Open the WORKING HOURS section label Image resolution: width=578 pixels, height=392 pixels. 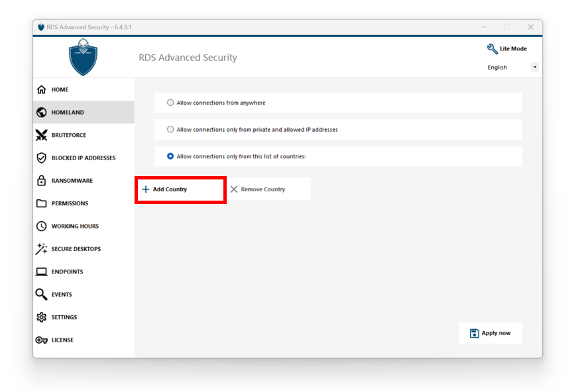point(75,226)
